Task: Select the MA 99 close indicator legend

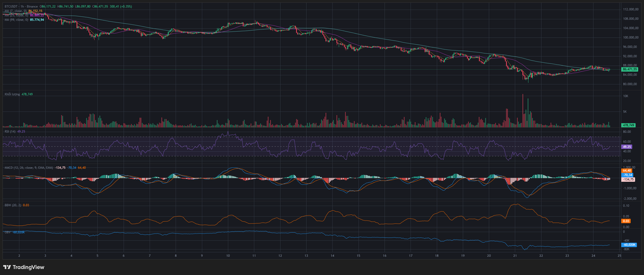Action: point(17,20)
